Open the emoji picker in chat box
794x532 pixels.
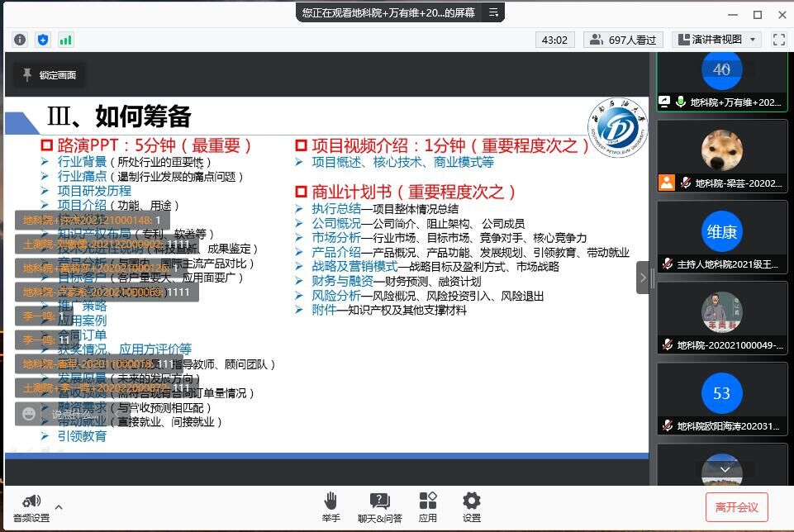[x=30, y=414]
